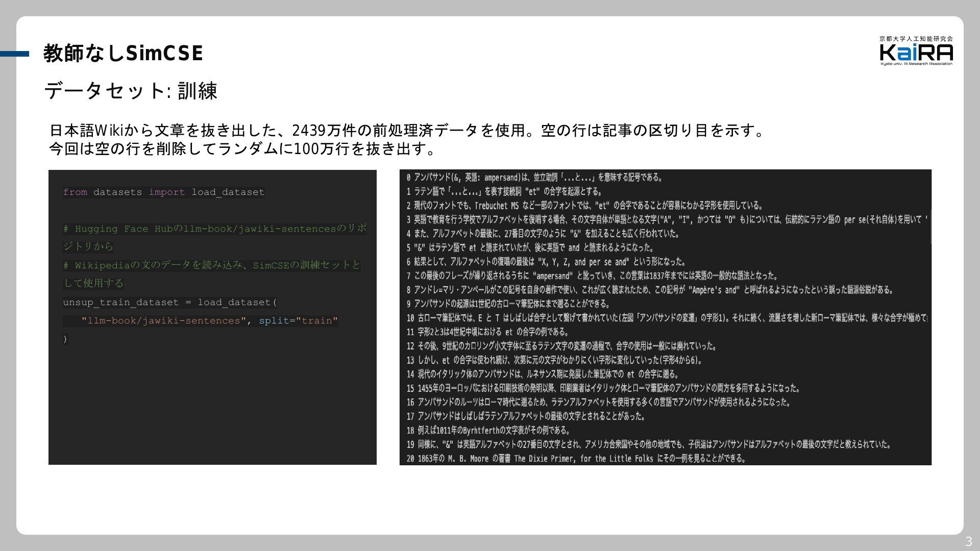This screenshot has width=980, height=551.
Task: Click output row 18 mentioning Byrhtferth
Action: pos(488,430)
